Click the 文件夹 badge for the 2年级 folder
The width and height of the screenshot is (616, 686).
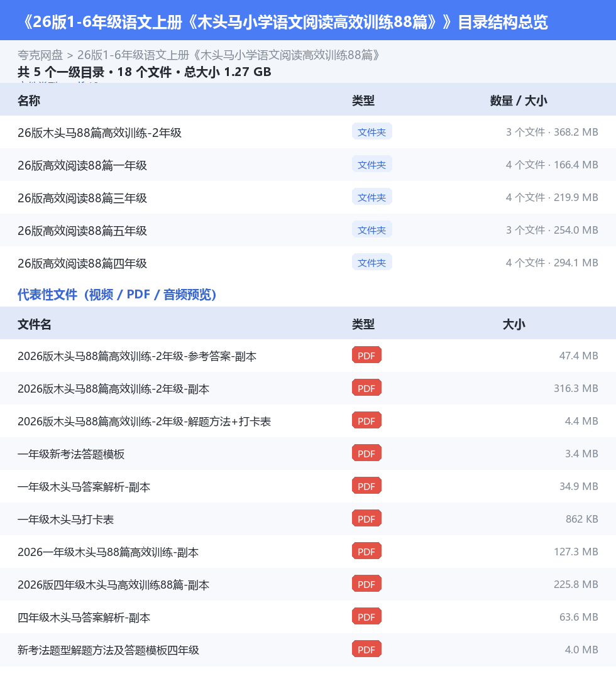click(371, 132)
